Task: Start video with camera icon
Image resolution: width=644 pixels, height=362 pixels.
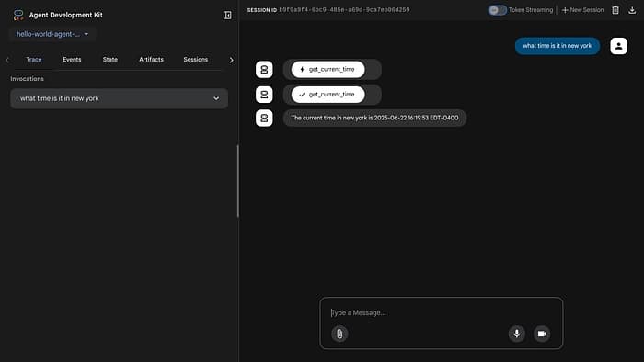Action: pyautogui.click(x=542, y=334)
